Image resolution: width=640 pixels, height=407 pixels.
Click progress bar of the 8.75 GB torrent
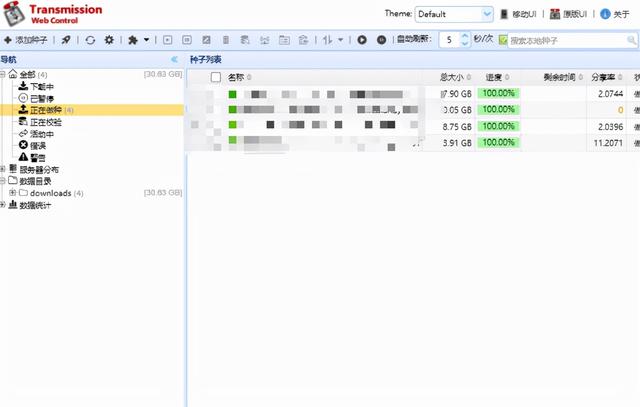tap(498, 126)
